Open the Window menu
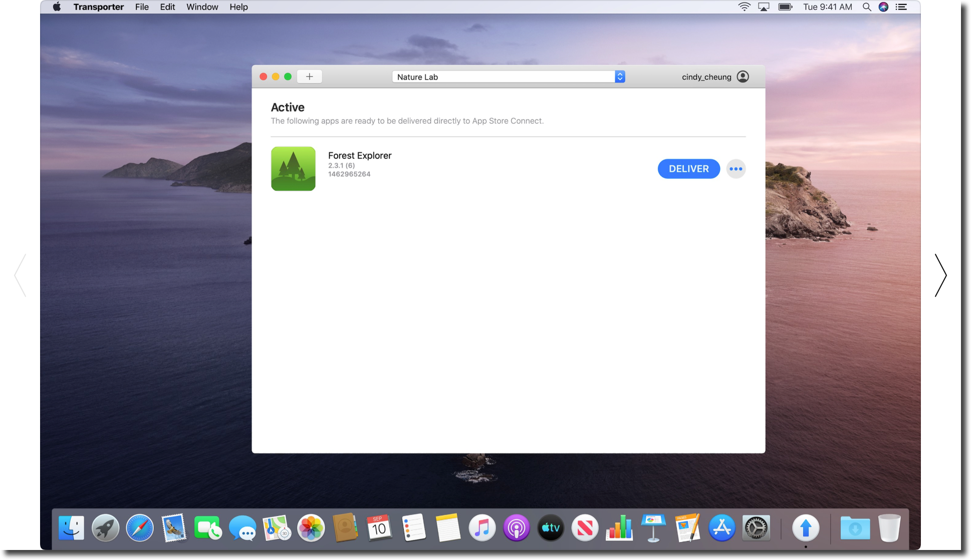The image size is (971, 560). click(202, 7)
